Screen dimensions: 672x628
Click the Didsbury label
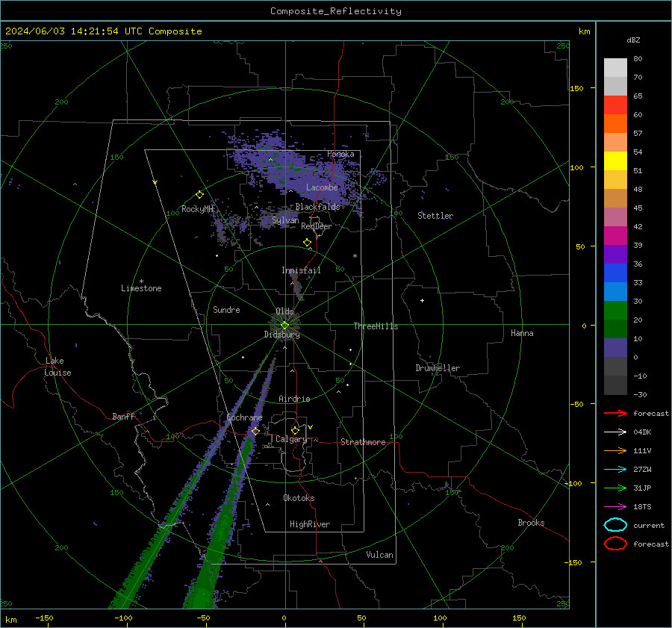click(281, 335)
